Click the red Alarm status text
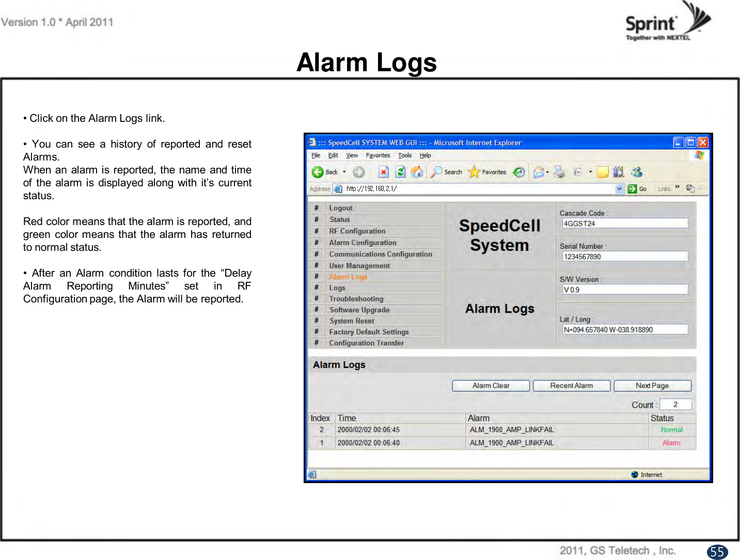The image size is (740, 560). coord(671,443)
